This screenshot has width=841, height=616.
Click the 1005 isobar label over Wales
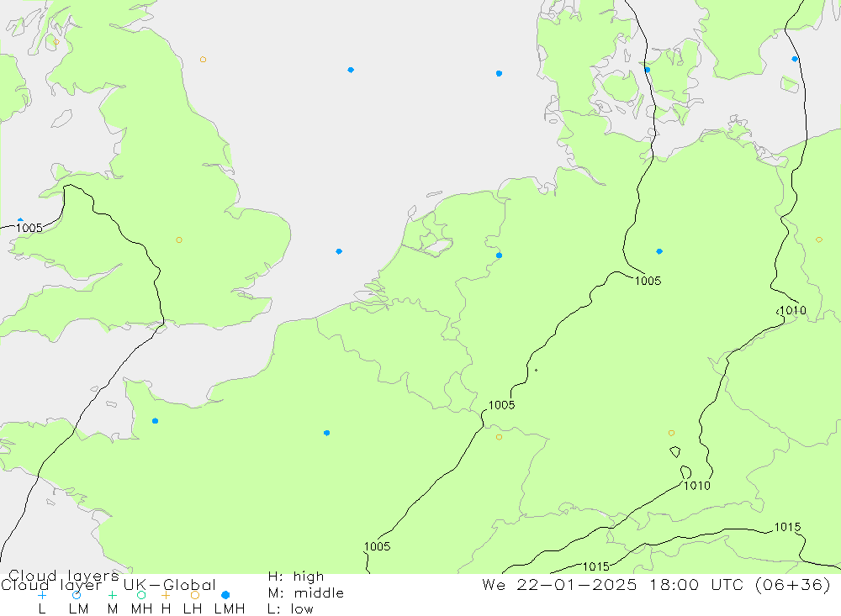[29, 228]
